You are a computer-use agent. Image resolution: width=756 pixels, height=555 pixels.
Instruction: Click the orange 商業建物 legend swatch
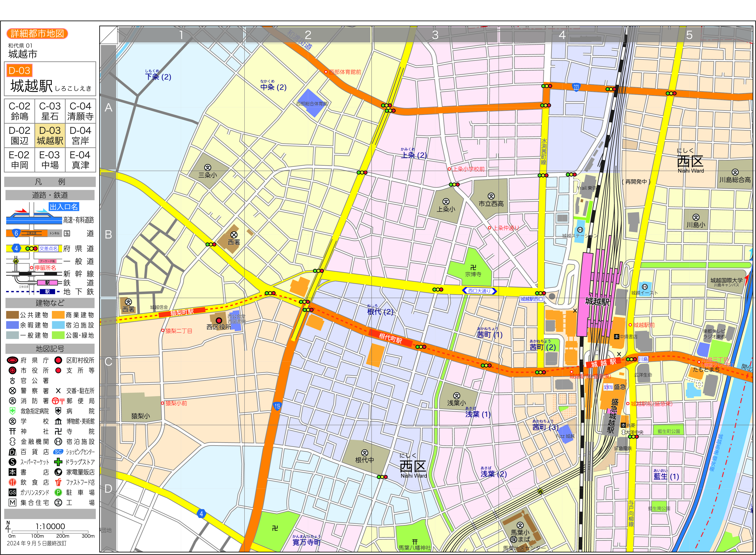58,315
